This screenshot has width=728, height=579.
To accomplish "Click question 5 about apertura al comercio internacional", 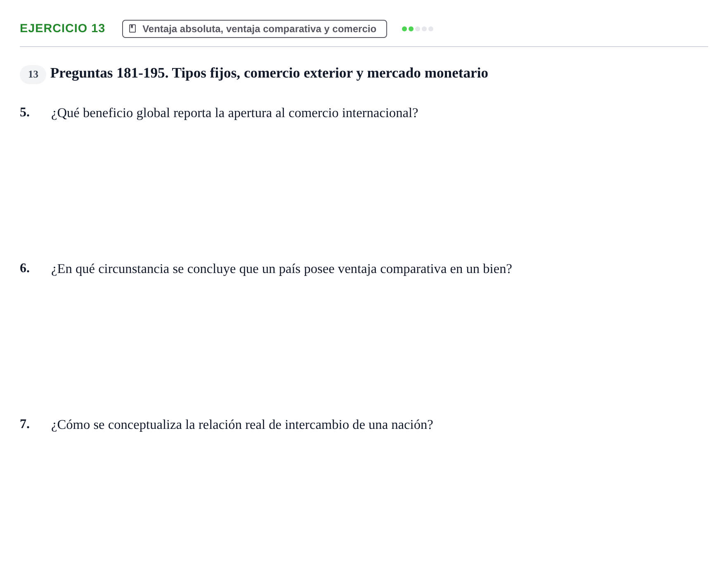I will tap(234, 113).
